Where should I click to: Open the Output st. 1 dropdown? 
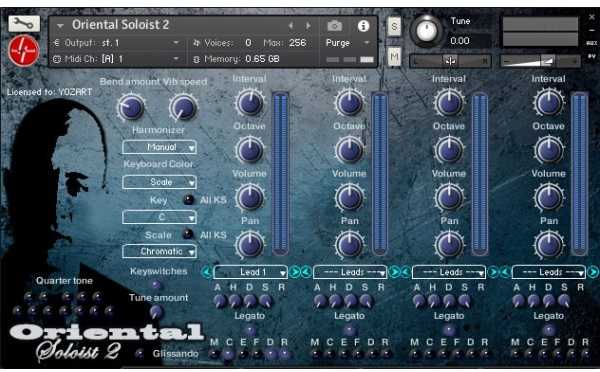click(117, 43)
